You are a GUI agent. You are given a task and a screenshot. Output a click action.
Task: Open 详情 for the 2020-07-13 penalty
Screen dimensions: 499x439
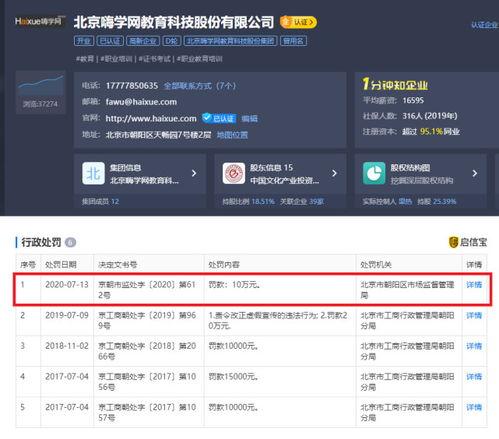coord(474,285)
